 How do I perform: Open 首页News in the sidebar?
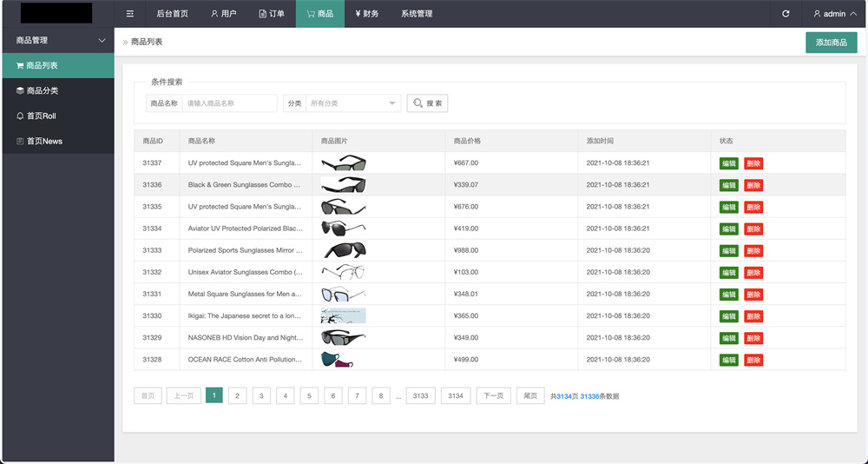[x=44, y=141]
